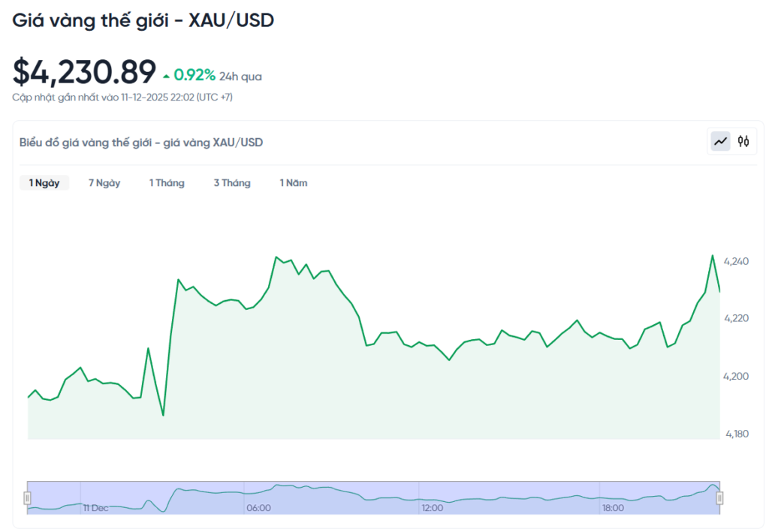
Task: Select the 7 Ngày time range
Action: tap(104, 183)
